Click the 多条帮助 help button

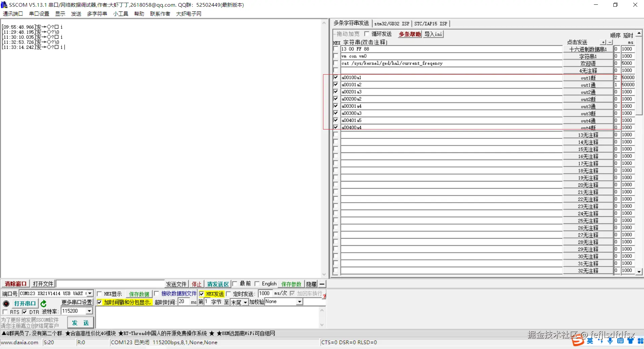tap(409, 34)
